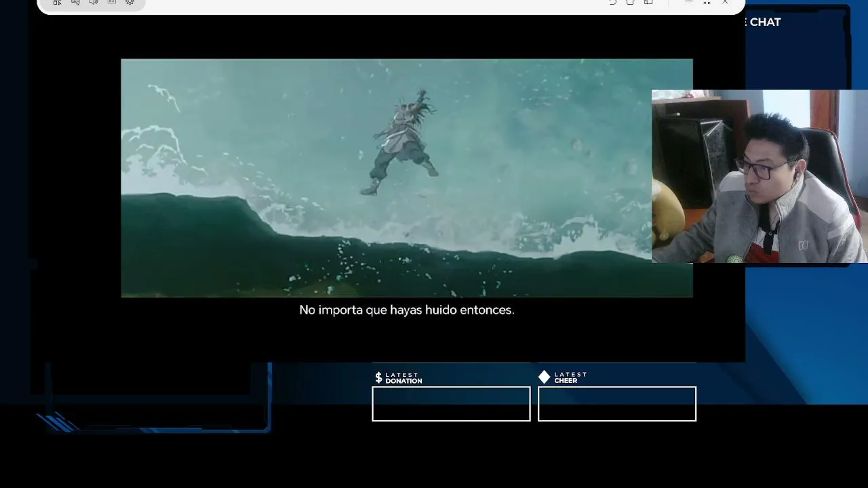Click the "LATEST DONATION" label

tap(403, 378)
